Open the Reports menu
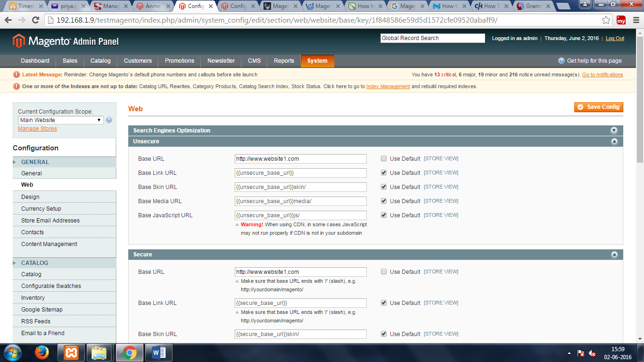The height and width of the screenshot is (362, 644). pos(284,61)
